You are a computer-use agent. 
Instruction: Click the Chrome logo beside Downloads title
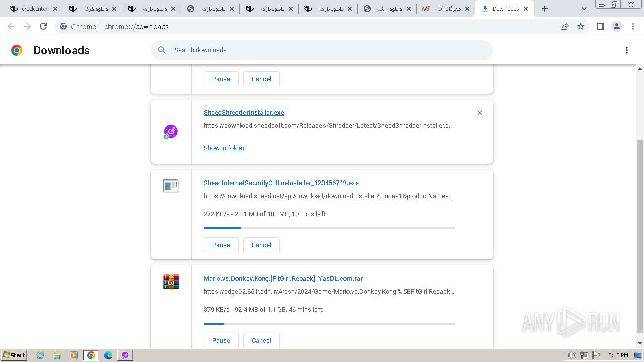17,50
